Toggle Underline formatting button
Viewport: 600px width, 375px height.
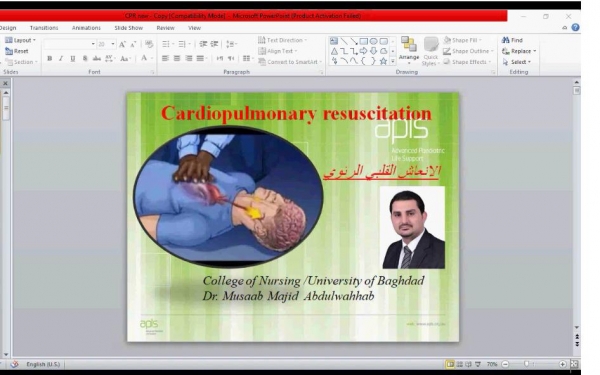pos(73,59)
